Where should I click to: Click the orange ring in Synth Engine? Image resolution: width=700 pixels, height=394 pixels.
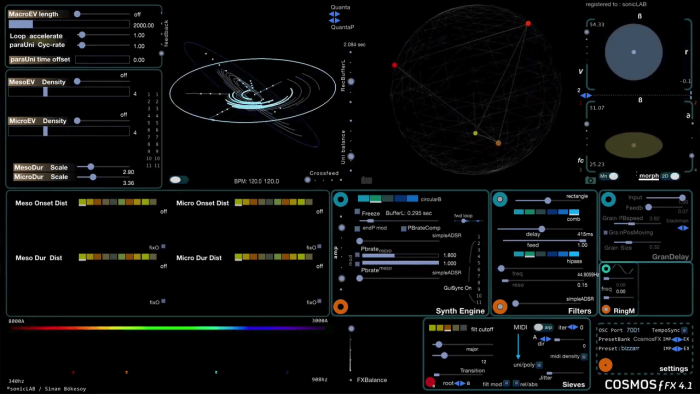(341, 307)
